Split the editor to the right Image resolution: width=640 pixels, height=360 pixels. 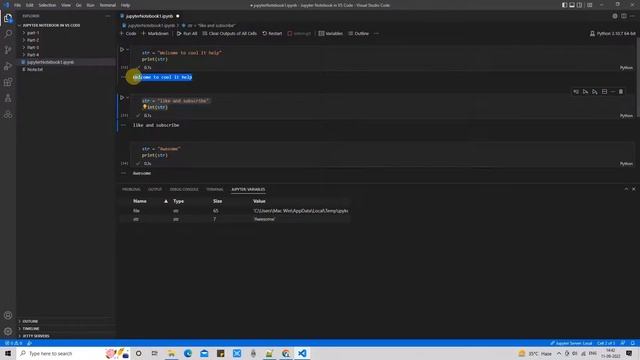click(x=624, y=16)
